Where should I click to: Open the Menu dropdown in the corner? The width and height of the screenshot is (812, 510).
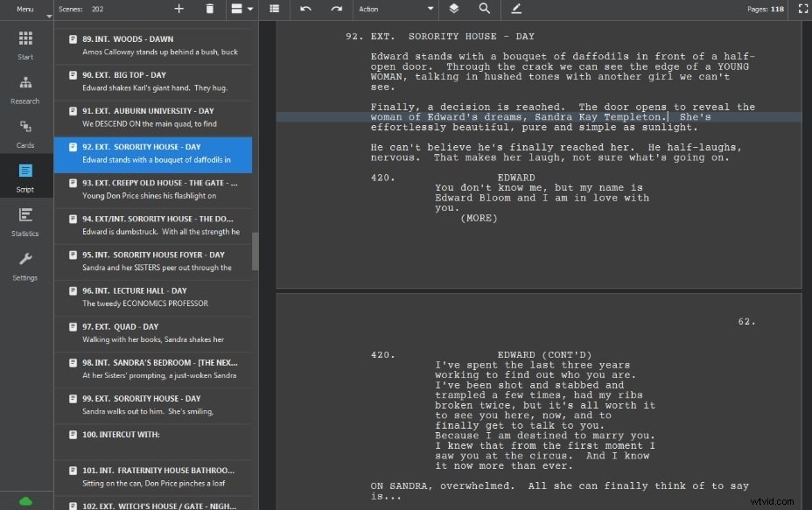pyautogui.click(x=26, y=10)
